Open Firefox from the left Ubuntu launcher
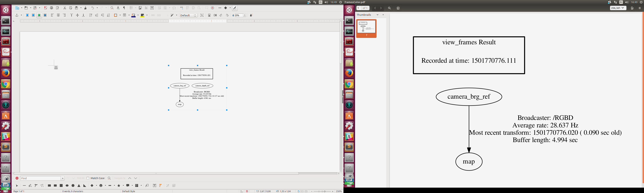 (x=6, y=73)
